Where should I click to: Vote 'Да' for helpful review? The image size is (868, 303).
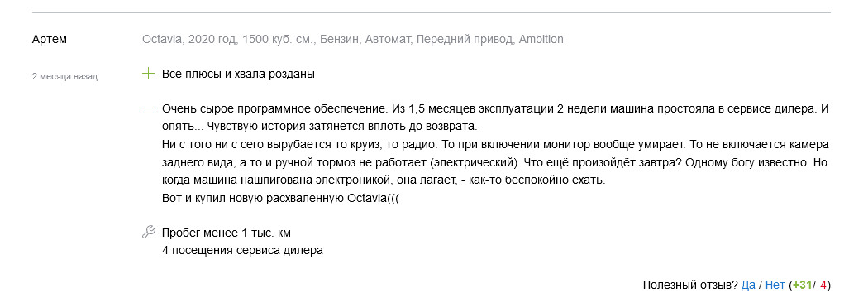tap(748, 286)
